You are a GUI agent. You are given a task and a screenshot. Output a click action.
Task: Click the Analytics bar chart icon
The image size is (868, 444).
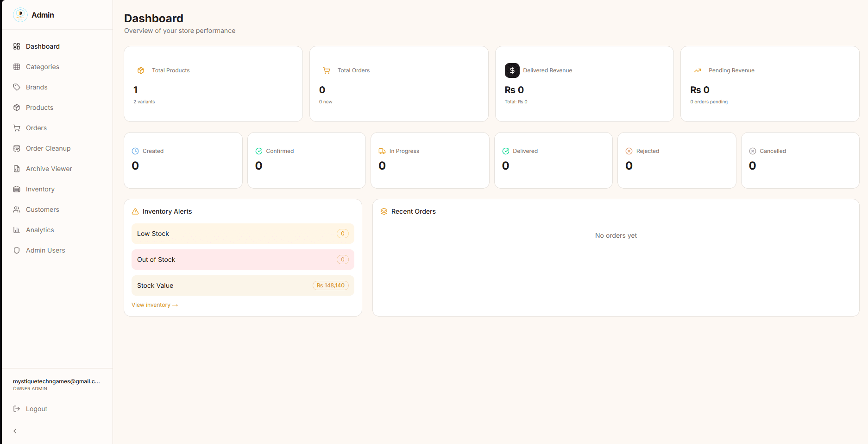(17, 230)
